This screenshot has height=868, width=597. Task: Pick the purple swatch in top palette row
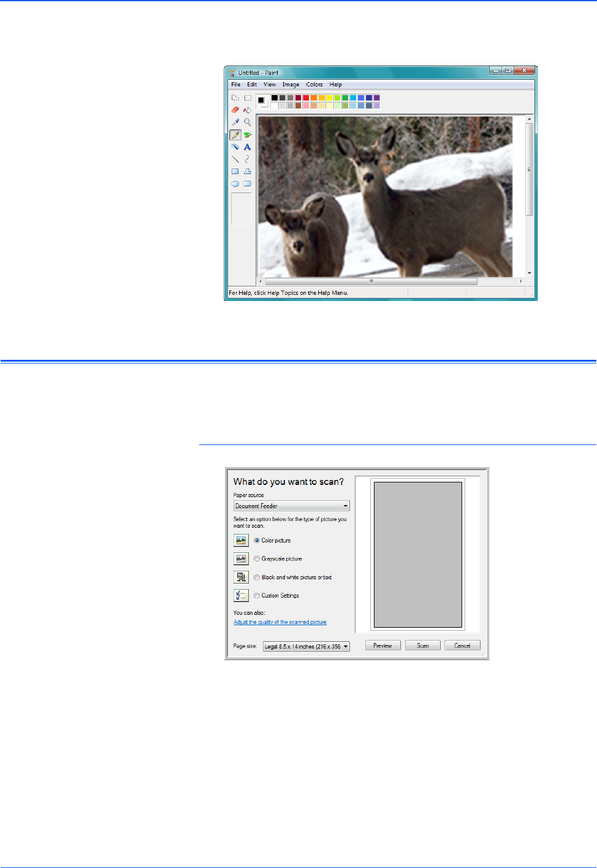pyautogui.click(x=376, y=97)
